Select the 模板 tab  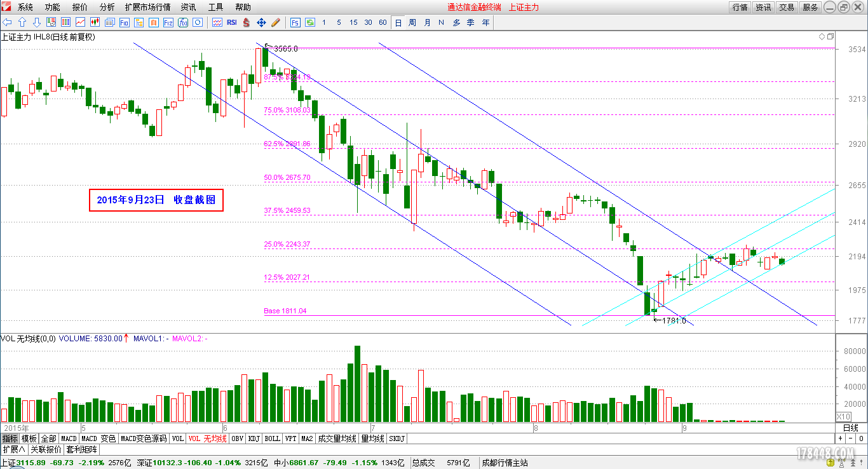pyautogui.click(x=29, y=438)
